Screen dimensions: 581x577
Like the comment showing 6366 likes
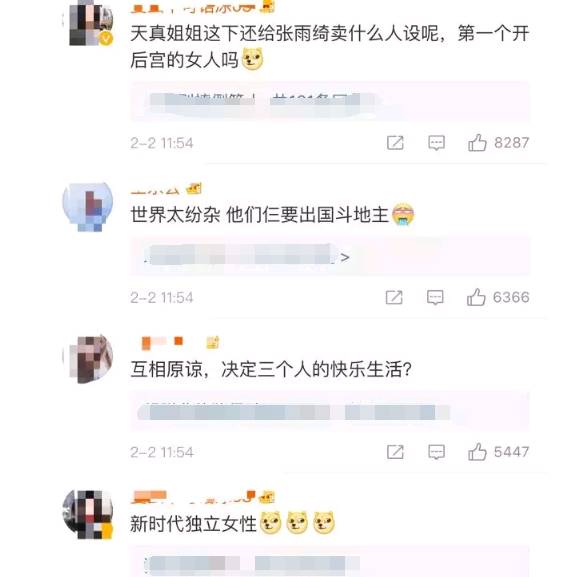coord(476,297)
